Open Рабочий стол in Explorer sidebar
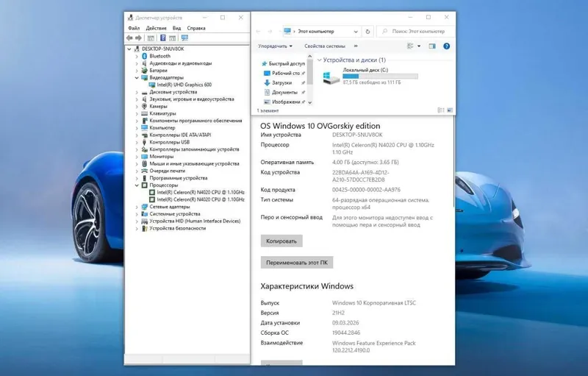Image resolution: width=588 pixels, height=376 pixels. (284, 73)
